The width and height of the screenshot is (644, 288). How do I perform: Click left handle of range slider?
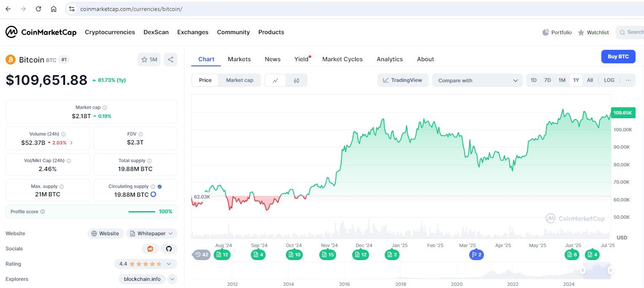pos(583,270)
